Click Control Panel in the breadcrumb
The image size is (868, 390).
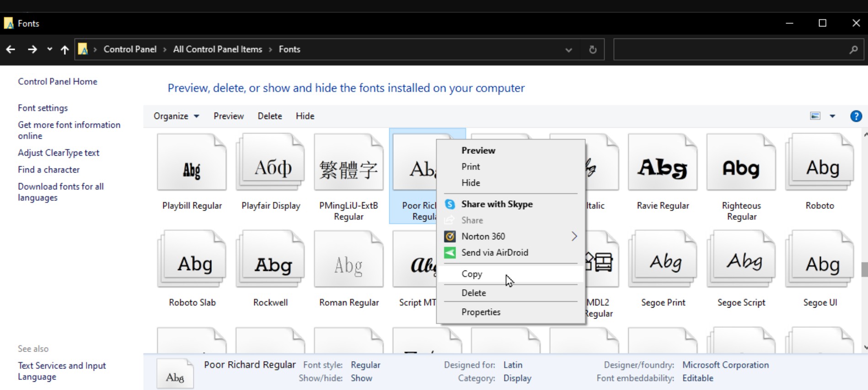130,49
